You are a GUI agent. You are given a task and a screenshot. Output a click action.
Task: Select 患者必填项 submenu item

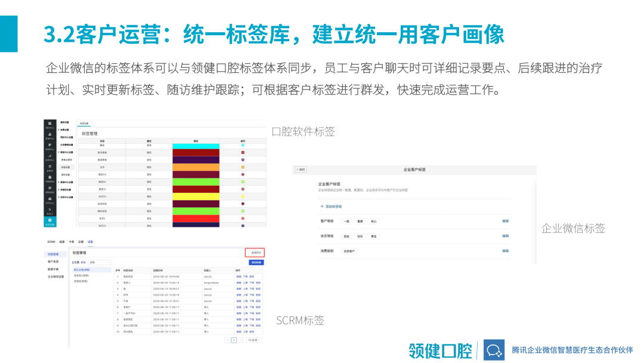click(67, 160)
